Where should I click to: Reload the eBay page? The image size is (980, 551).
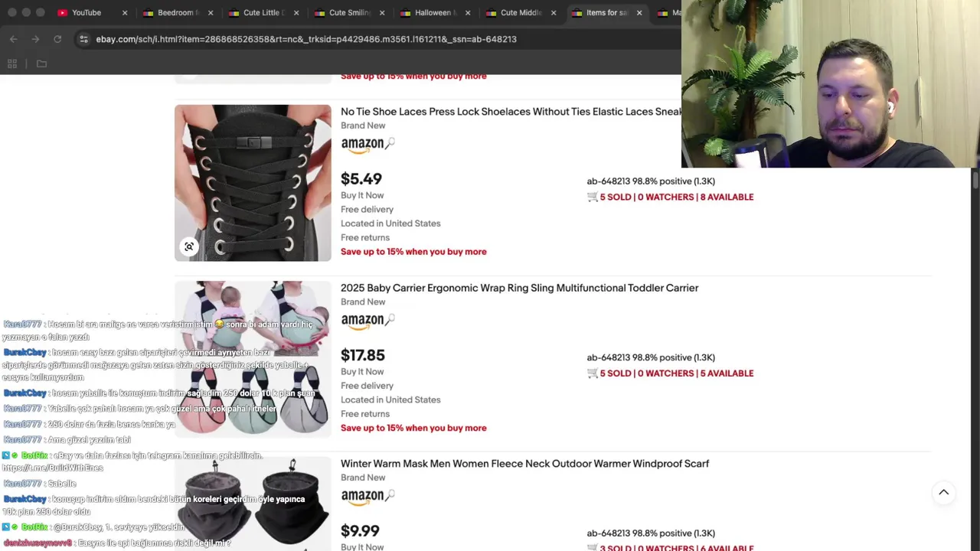[57, 39]
